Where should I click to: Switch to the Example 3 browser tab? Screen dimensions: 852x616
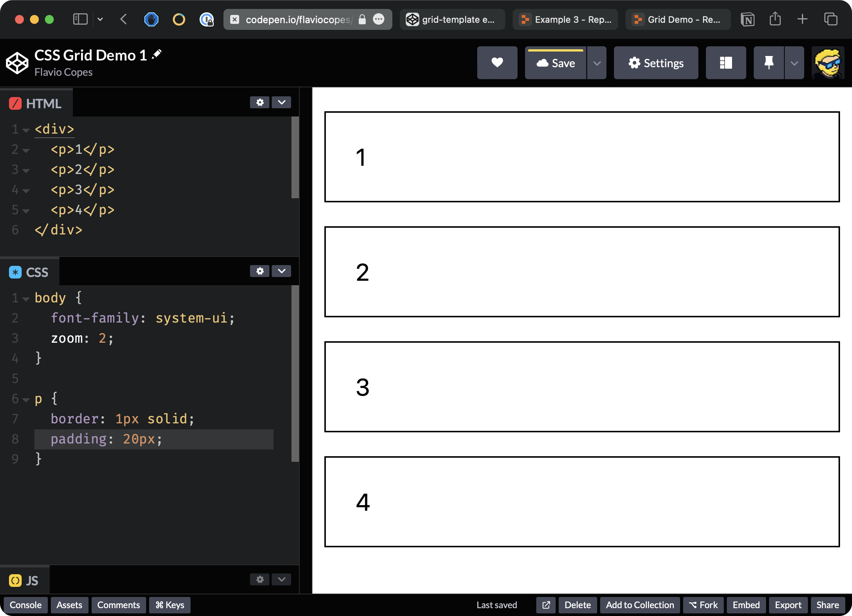point(565,19)
